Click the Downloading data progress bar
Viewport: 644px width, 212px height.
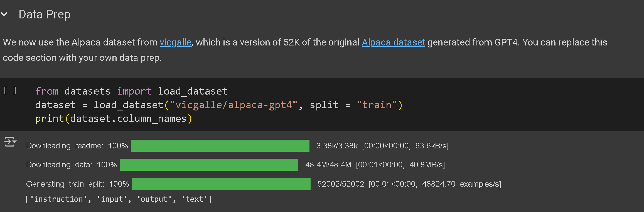(x=209, y=165)
